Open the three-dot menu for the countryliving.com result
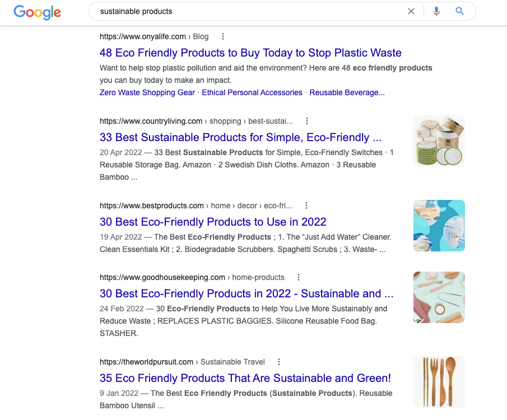 tap(306, 120)
